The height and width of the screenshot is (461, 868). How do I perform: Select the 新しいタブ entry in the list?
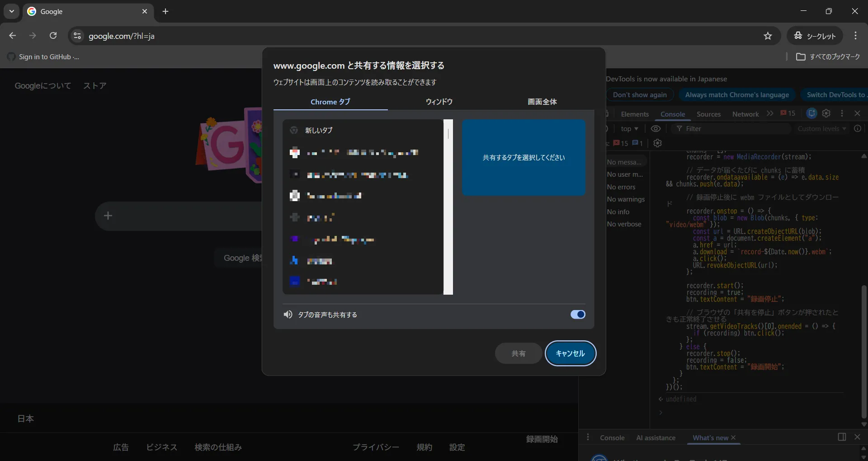point(363,130)
